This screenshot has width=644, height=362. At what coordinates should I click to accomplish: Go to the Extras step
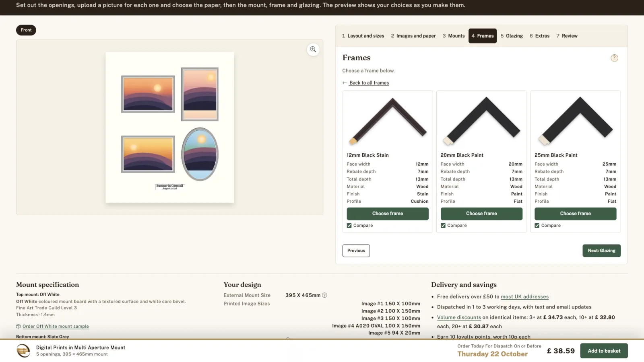[x=540, y=36]
